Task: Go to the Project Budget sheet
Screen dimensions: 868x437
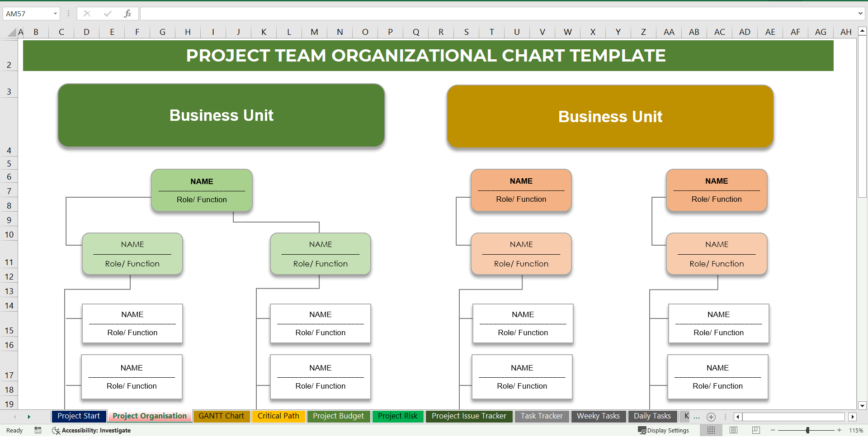Action: (339, 416)
